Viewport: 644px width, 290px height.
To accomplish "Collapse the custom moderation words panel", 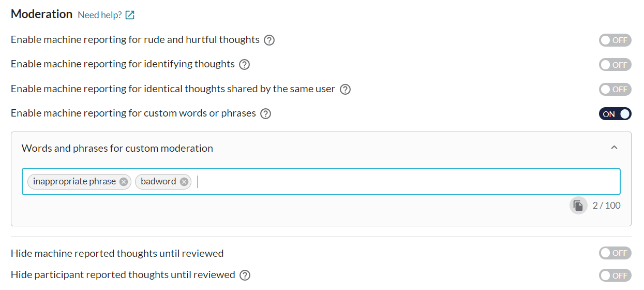I will click(614, 148).
